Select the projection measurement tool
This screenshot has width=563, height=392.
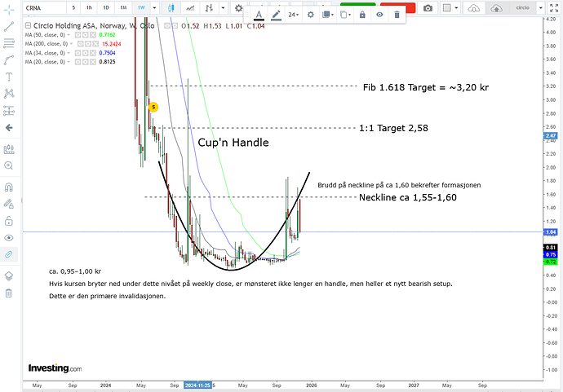(9, 111)
